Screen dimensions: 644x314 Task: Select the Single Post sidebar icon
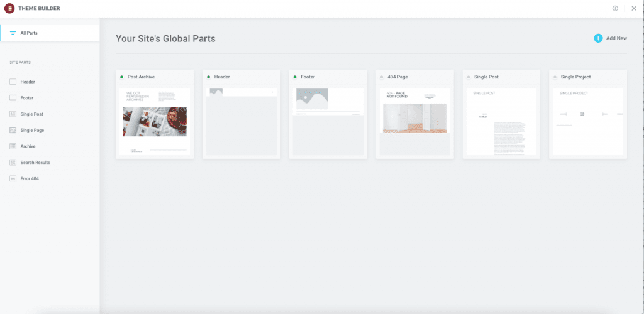coord(13,114)
